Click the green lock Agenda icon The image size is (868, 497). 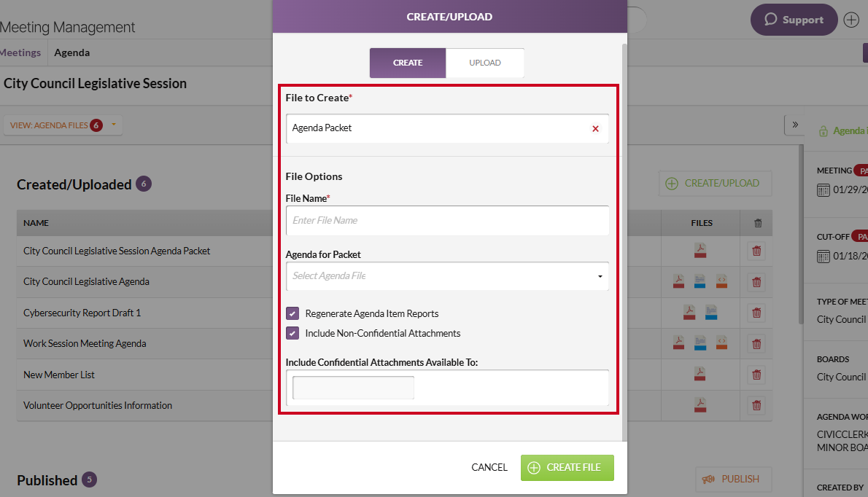[x=824, y=131]
